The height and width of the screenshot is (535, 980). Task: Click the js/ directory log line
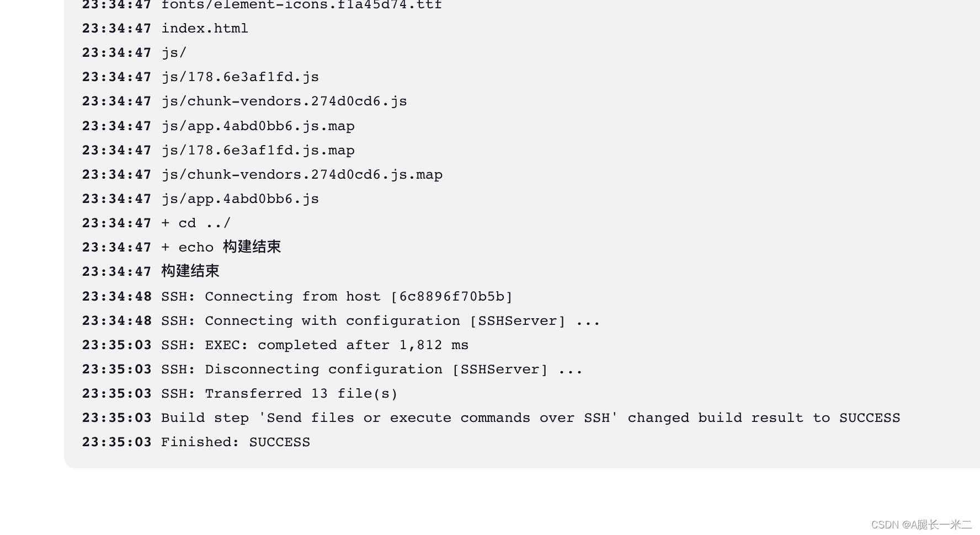pyautogui.click(x=134, y=52)
